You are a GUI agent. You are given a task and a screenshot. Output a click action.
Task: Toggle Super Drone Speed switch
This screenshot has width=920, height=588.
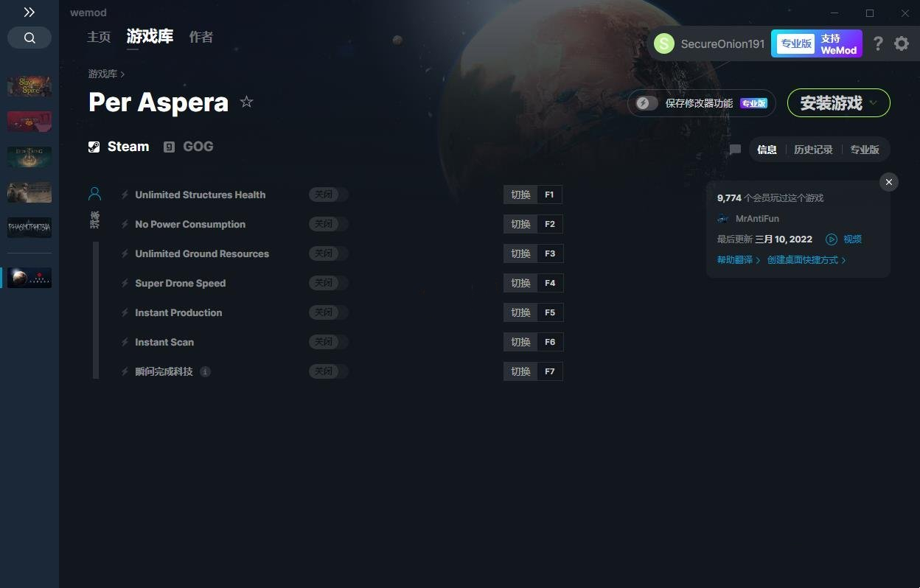[x=329, y=283]
